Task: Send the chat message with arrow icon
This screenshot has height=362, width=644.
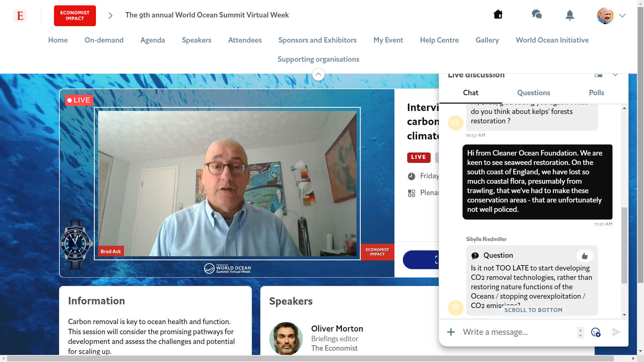Action: coord(616,332)
